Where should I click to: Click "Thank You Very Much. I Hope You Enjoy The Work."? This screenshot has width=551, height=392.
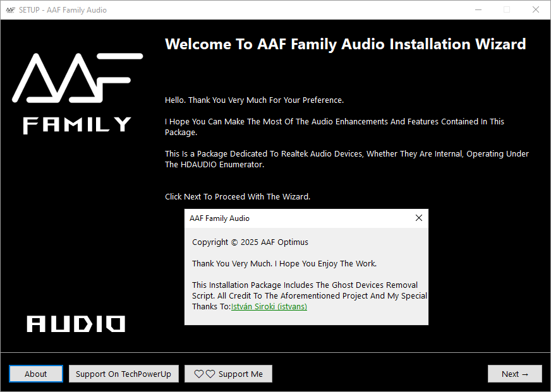click(284, 264)
